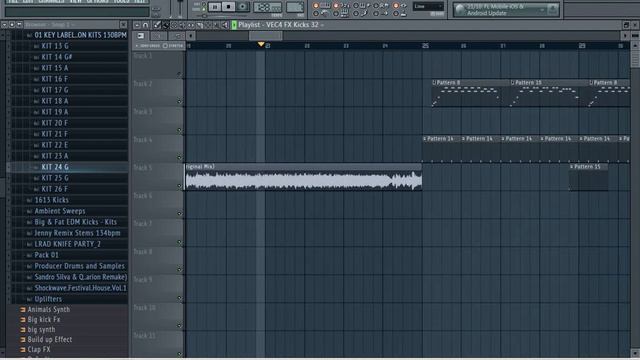Select the audio clip on Track 5
Viewport: 640px width, 360px height.
pyautogui.click(x=303, y=177)
